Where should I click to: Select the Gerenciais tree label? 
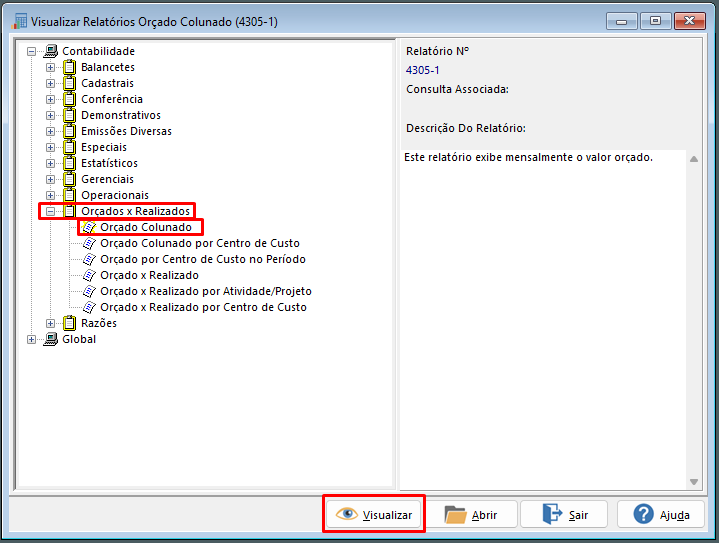(107, 179)
